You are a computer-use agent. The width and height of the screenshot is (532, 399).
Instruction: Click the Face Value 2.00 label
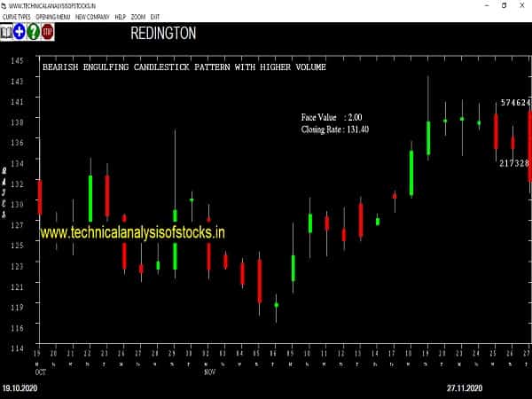331,117
